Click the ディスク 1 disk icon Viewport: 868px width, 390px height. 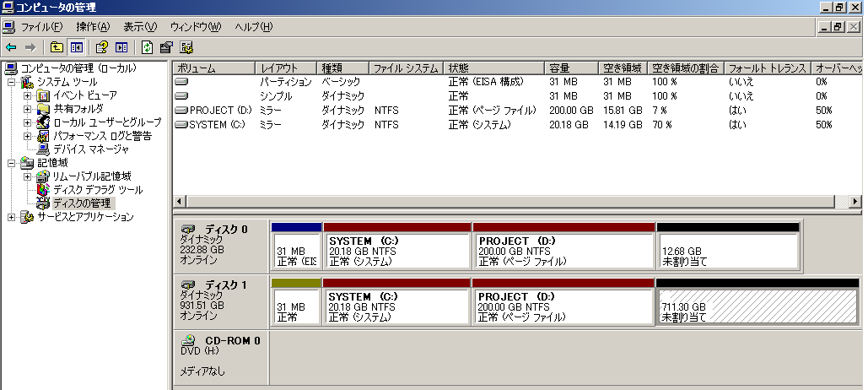coord(188,284)
